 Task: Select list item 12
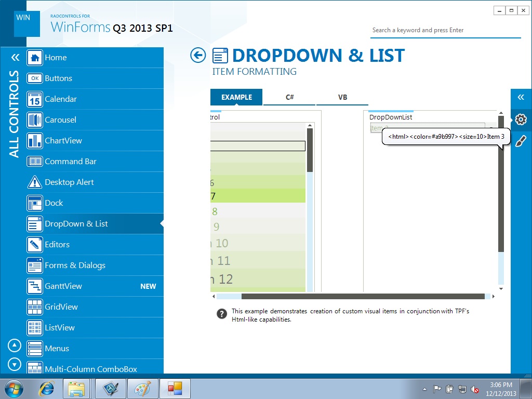[258, 279]
